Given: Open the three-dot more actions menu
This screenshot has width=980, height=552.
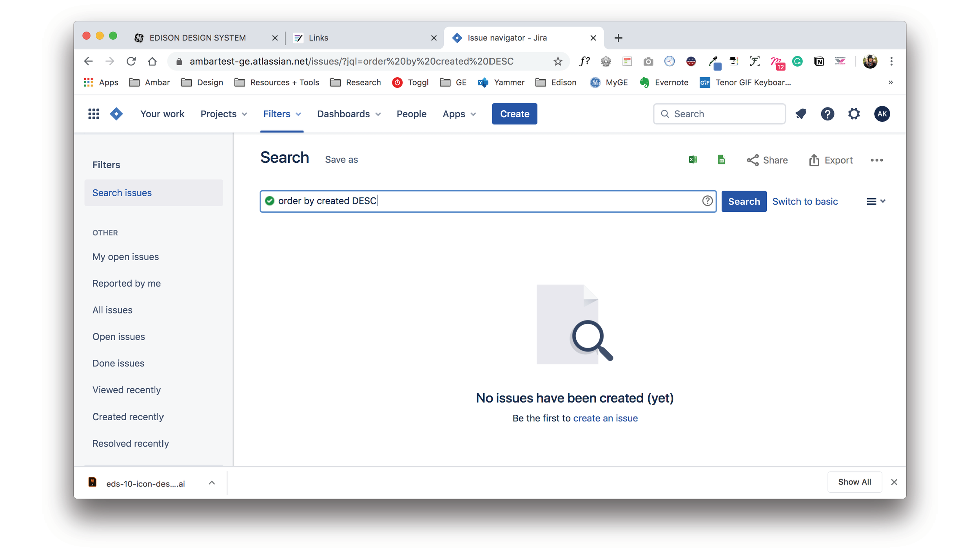Looking at the screenshot, I should (877, 160).
